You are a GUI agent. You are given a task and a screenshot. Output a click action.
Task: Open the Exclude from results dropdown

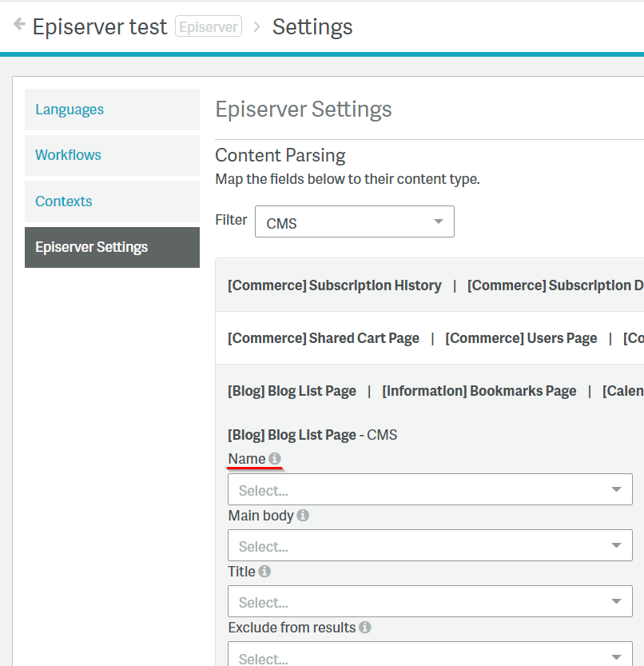tap(429, 656)
